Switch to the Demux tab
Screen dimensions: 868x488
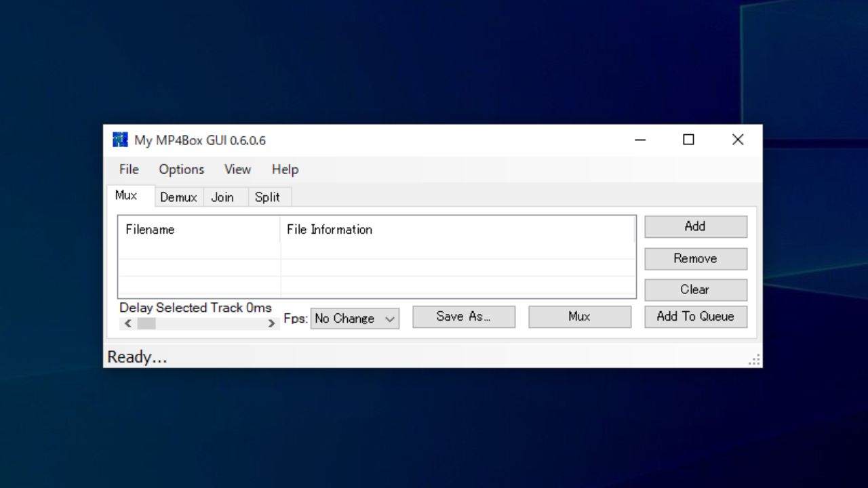tap(178, 197)
